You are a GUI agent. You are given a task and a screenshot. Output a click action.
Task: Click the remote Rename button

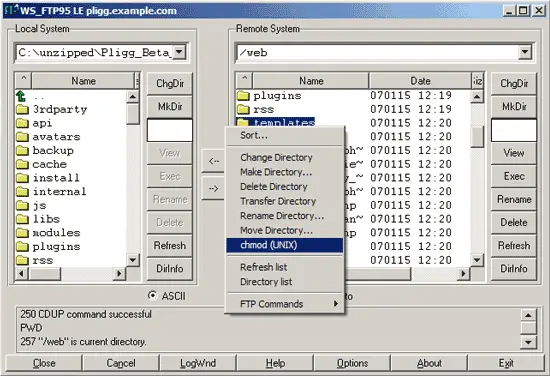[x=514, y=199]
